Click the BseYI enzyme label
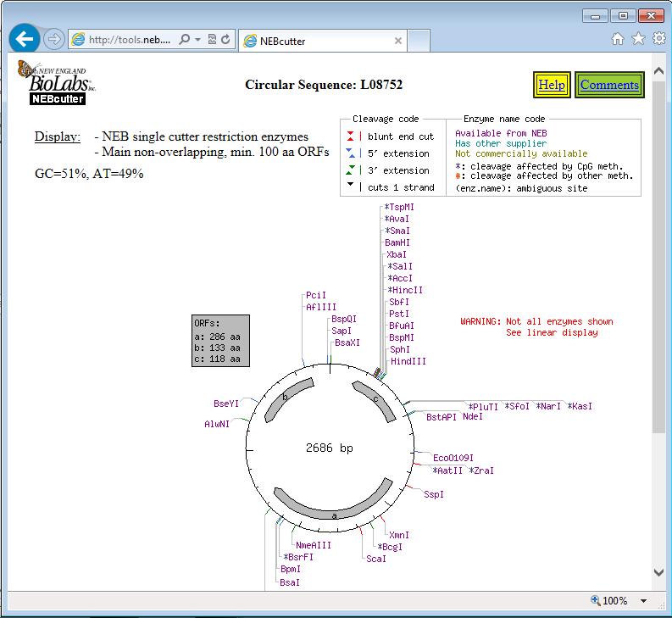Screen dimensions: 672x618 coord(226,404)
